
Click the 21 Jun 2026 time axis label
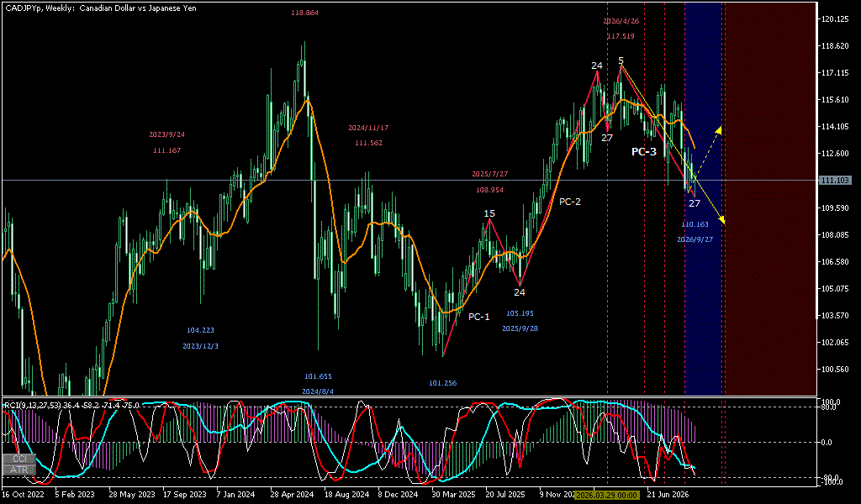click(x=667, y=494)
